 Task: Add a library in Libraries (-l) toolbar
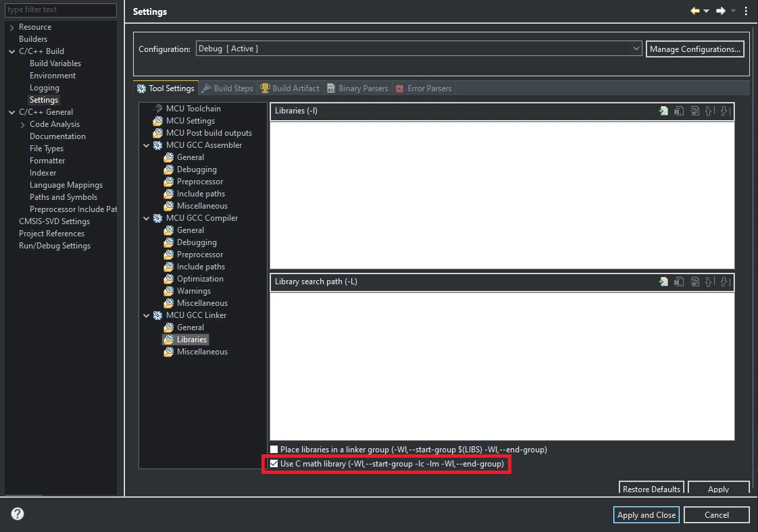coord(663,111)
